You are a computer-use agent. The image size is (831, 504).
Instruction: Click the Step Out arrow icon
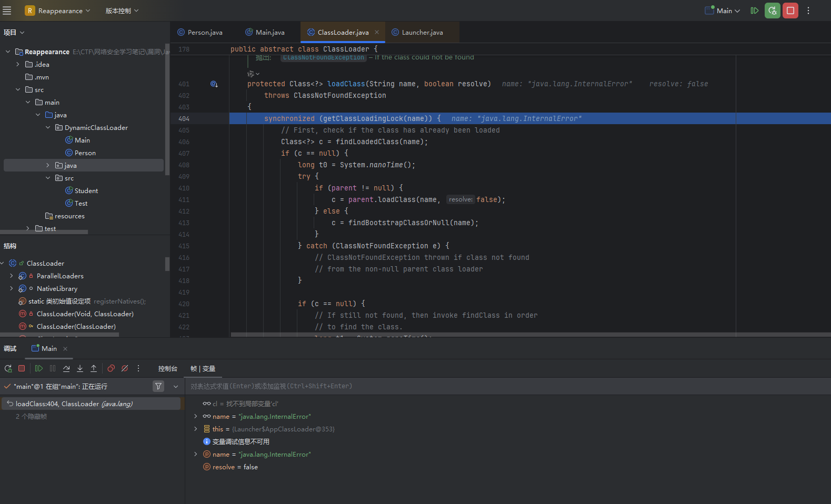(94, 369)
